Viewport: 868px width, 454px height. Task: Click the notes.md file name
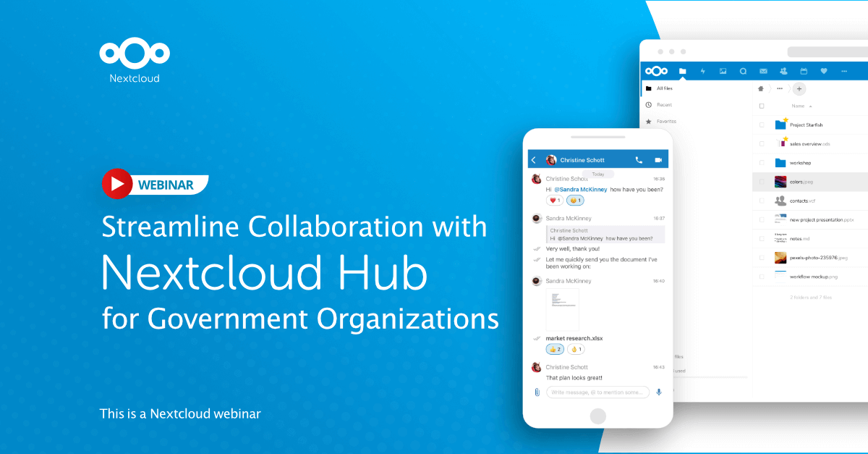(x=801, y=238)
